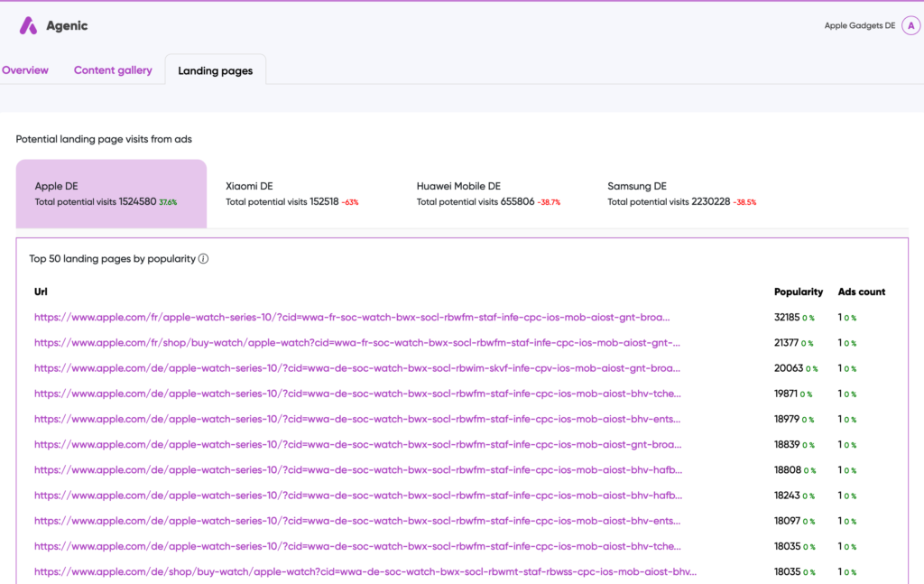Click the red -63% change indicator

coord(350,202)
